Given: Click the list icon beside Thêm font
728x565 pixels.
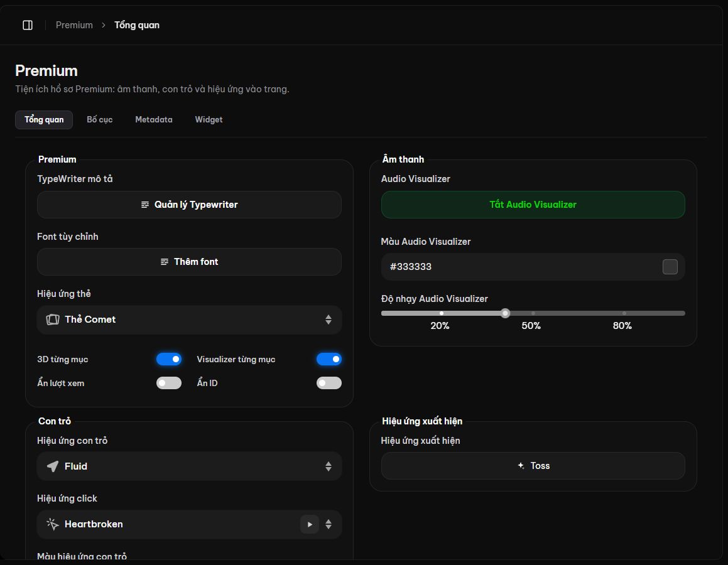Looking at the screenshot, I should (165, 262).
